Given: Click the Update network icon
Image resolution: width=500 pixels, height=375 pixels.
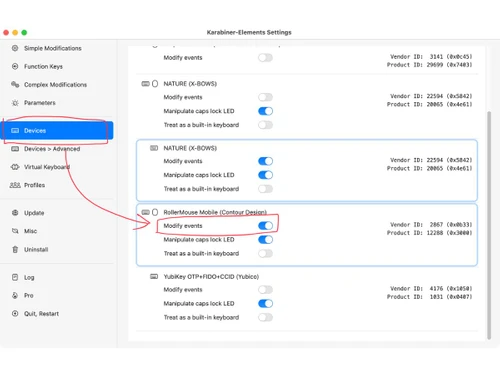Looking at the screenshot, I should coord(15,213).
